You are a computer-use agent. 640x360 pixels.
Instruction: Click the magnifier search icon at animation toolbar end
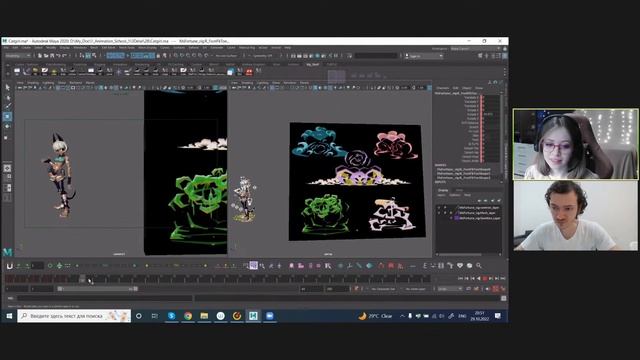[x=479, y=266]
